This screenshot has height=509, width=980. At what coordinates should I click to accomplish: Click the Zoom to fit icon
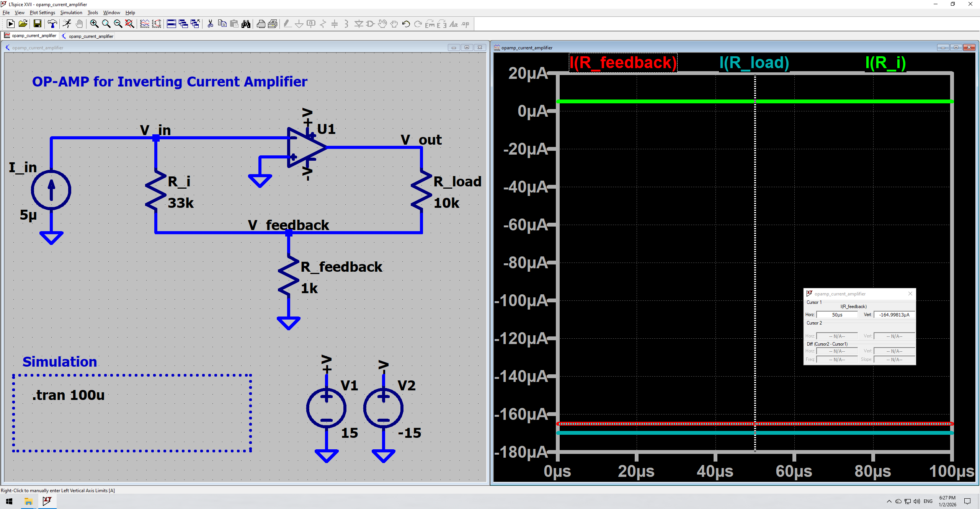(130, 24)
